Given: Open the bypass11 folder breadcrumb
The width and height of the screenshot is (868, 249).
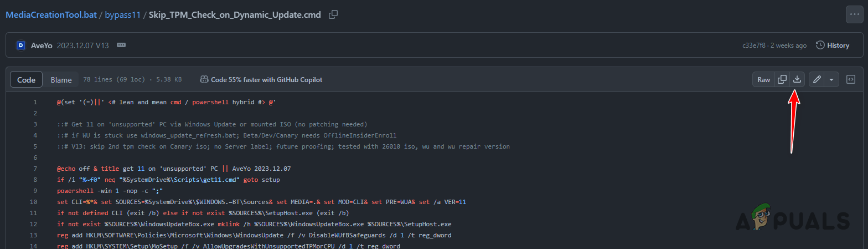Looking at the screenshot, I should coord(123,15).
